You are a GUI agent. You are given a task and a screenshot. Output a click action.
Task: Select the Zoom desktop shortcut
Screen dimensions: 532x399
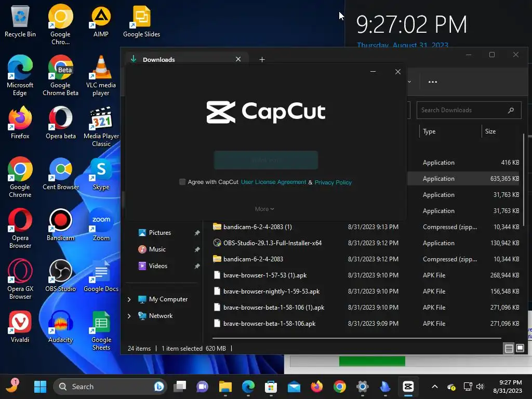pyautogui.click(x=101, y=224)
